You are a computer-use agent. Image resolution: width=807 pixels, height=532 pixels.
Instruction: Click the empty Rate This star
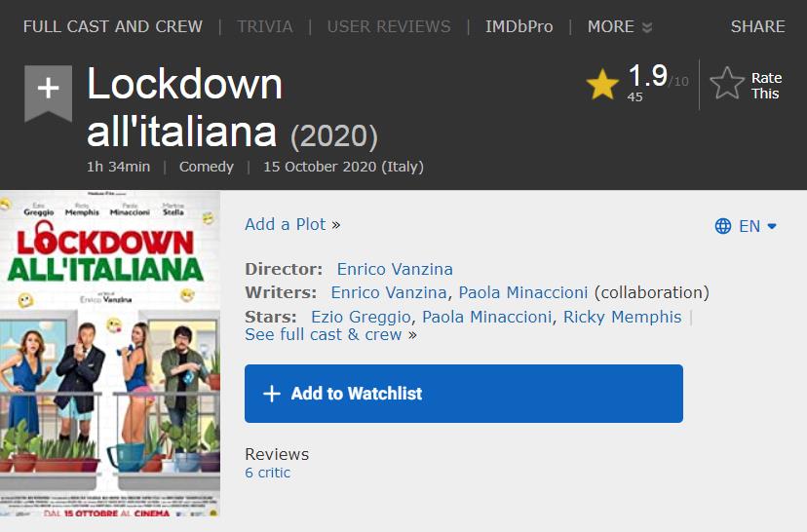(x=727, y=84)
